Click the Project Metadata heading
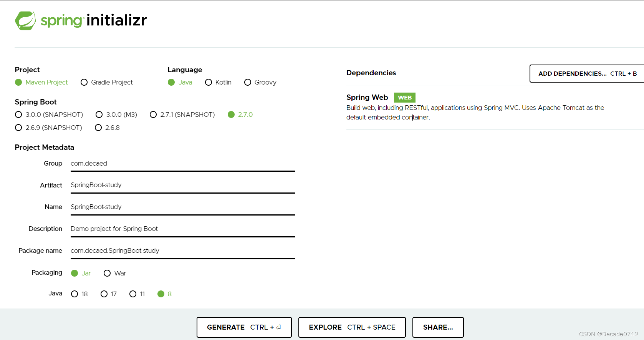This screenshot has width=644, height=340. (45, 148)
